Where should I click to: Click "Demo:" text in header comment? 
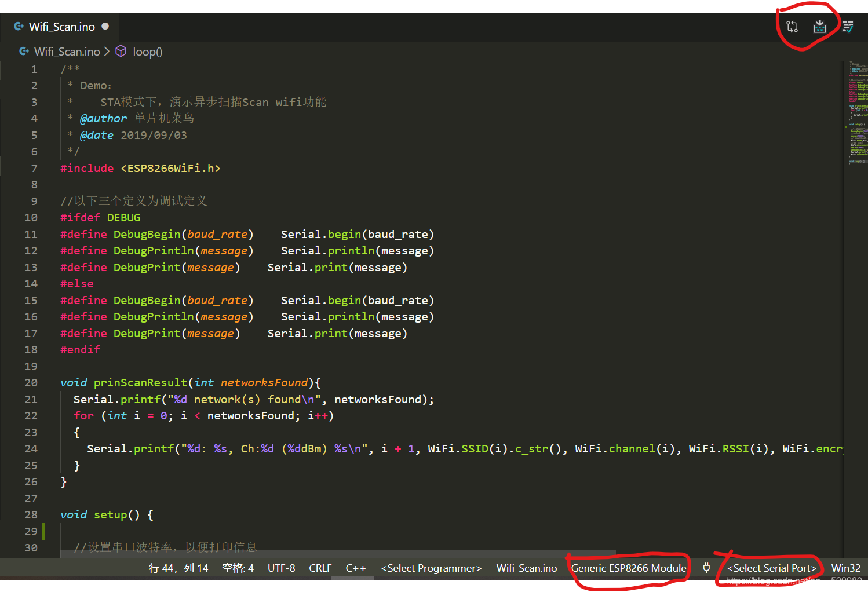(x=96, y=85)
